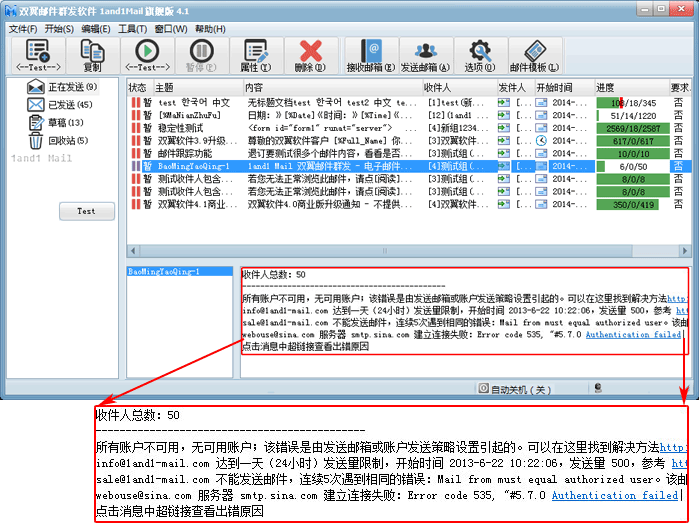Open 草稿 (13) drafts folder
This screenshot has height=523, width=700.
point(55,123)
